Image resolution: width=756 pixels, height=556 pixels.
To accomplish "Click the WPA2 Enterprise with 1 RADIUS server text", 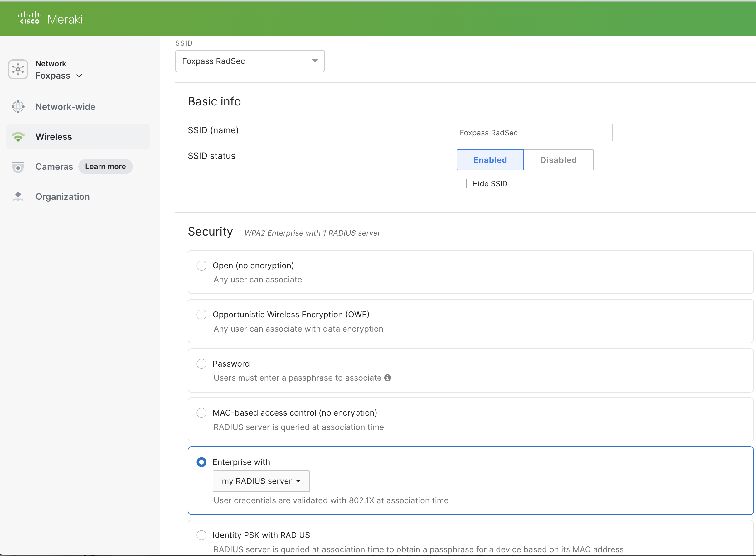I will (312, 233).
